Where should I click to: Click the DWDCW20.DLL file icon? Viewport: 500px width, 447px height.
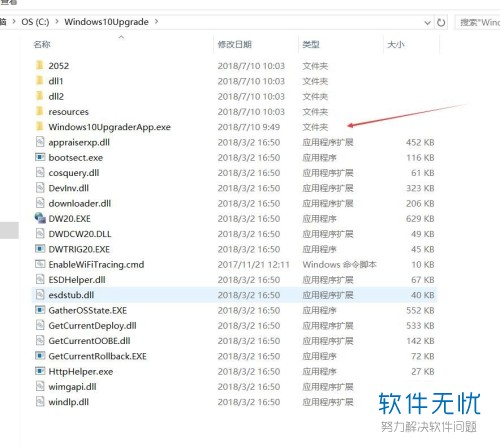click(x=40, y=233)
